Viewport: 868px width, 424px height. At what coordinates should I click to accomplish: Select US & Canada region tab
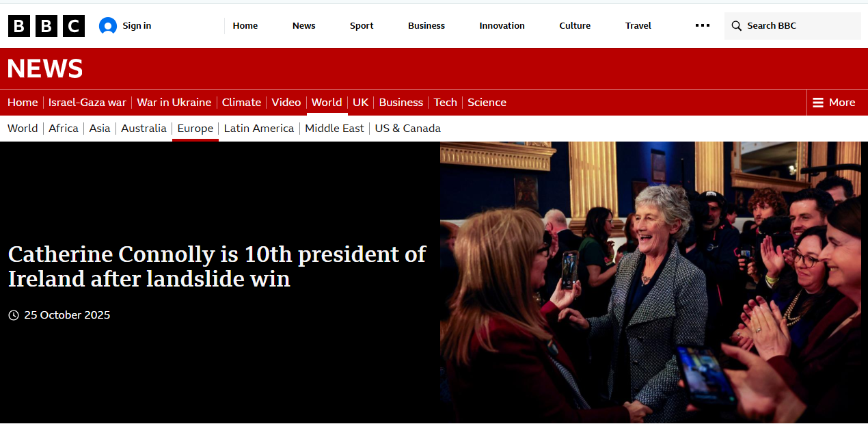[x=407, y=129]
